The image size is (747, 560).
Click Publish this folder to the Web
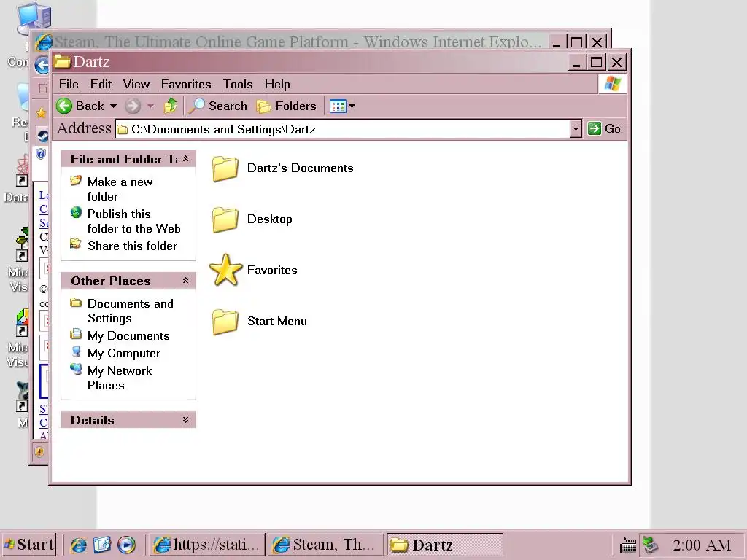pyautogui.click(x=134, y=221)
